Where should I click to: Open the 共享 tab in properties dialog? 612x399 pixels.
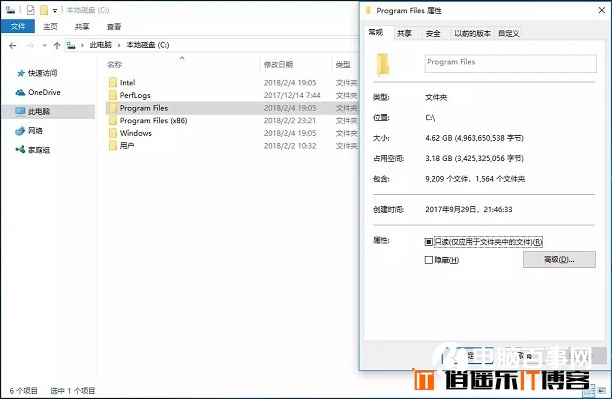(x=404, y=33)
